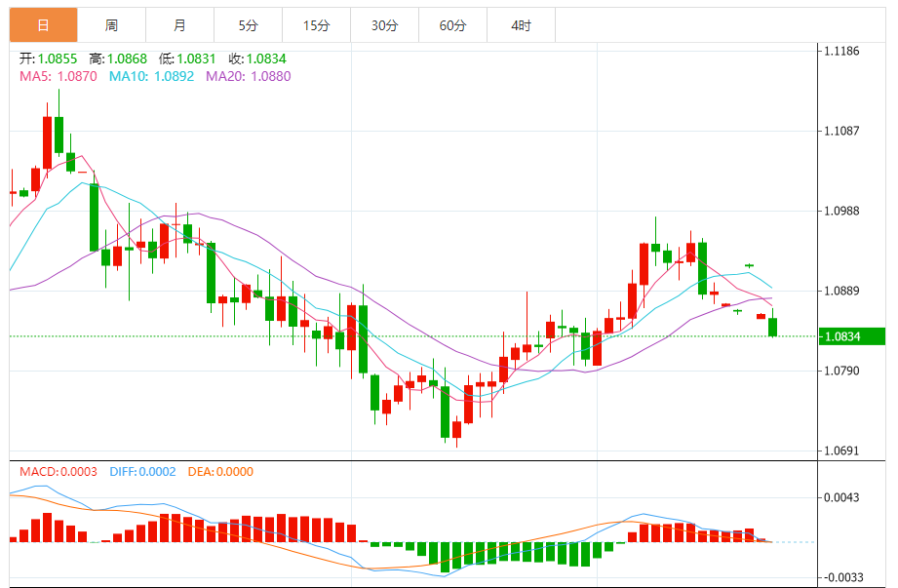Click the 低:1.0831 low price value

point(187,59)
